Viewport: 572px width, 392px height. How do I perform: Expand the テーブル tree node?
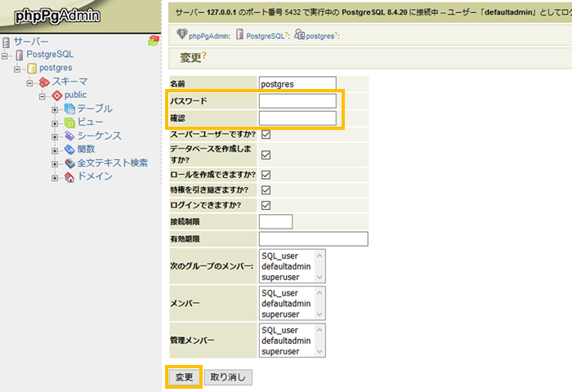(55, 109)
